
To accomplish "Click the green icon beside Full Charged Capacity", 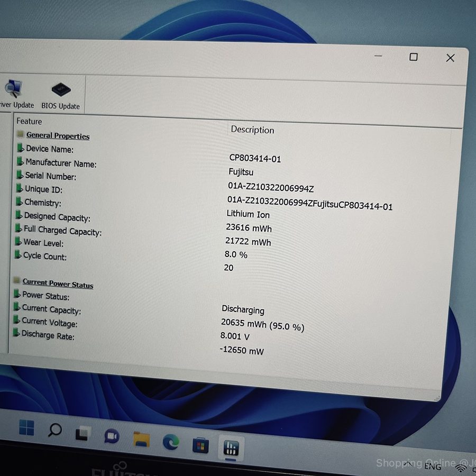I will click(19, 227).
